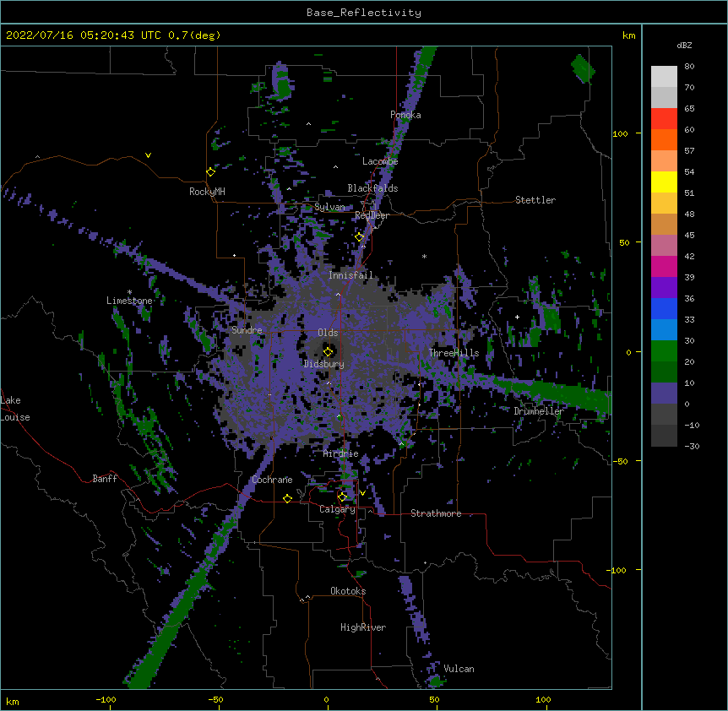Viewport: 728px width, 711px height.
Task: Click the Stettler city label
Action: click(x=535, y=200)
